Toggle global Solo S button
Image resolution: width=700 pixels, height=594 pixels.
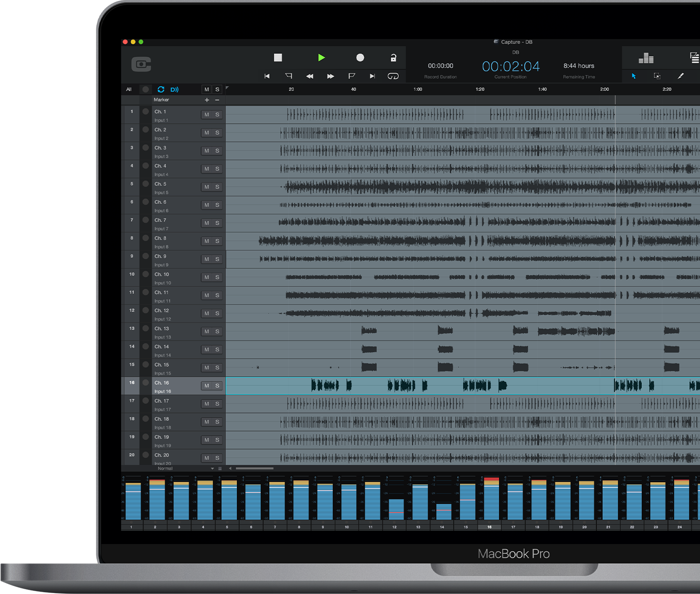[217, 89]
